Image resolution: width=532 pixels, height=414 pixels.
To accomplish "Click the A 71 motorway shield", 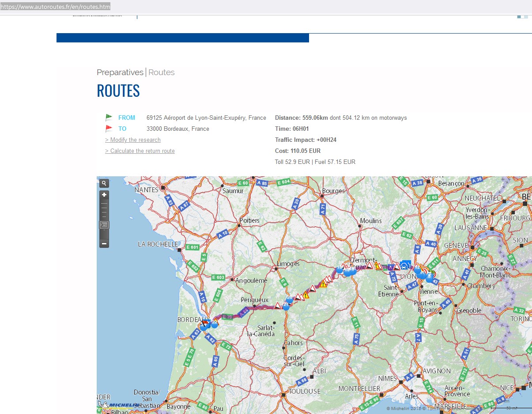I will [323, 209].
